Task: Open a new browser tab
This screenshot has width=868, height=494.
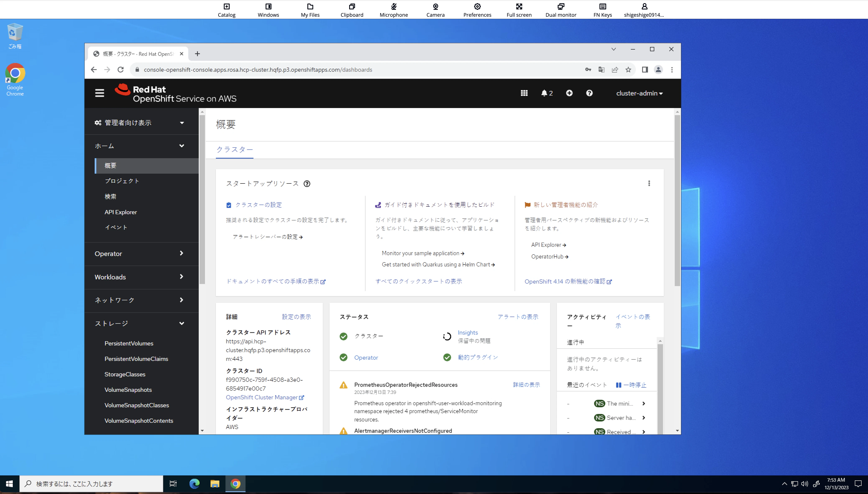Action: 197,54
